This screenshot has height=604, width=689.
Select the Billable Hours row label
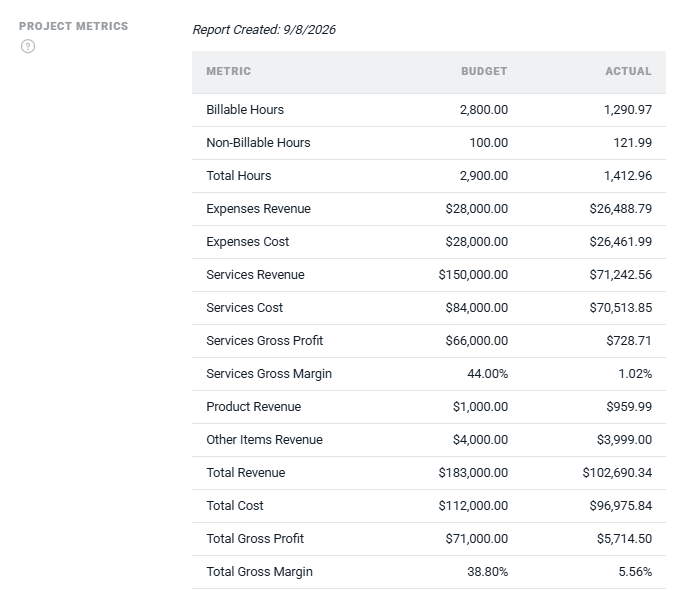(245, 109)
